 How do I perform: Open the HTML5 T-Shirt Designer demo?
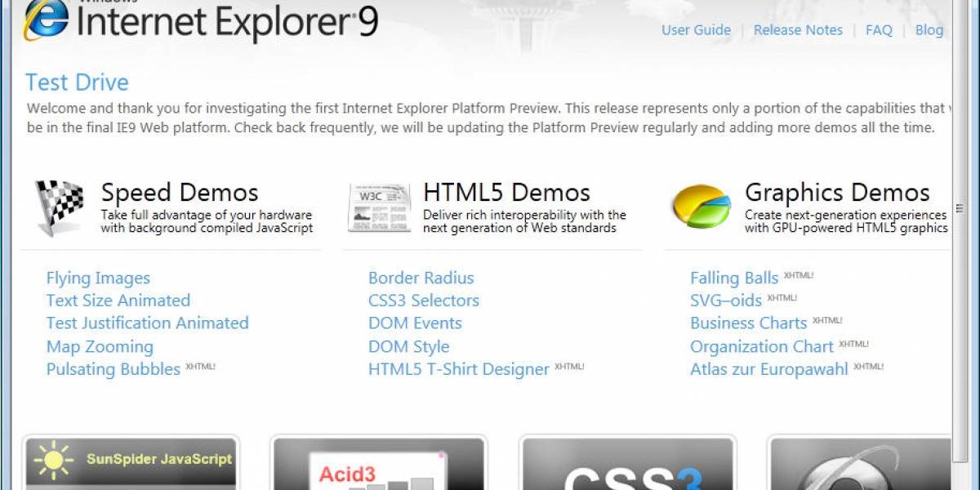pyautogui.click(x=459, y=369)
